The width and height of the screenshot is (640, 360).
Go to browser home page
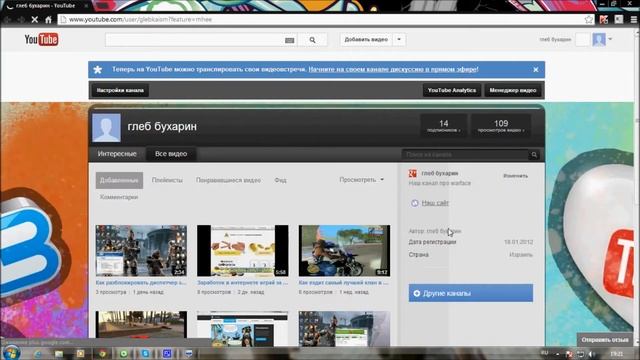tap(48, 19)
